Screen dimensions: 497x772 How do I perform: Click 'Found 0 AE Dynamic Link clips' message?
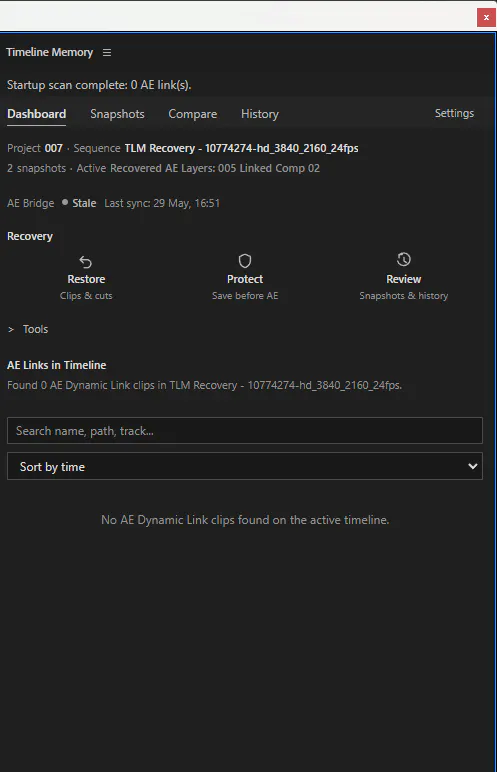[204, 385]
